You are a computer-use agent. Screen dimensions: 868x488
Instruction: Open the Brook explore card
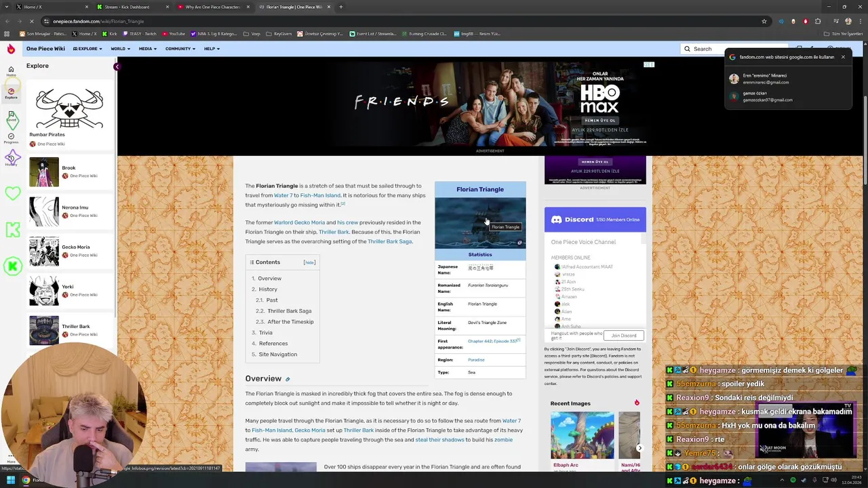70,172
